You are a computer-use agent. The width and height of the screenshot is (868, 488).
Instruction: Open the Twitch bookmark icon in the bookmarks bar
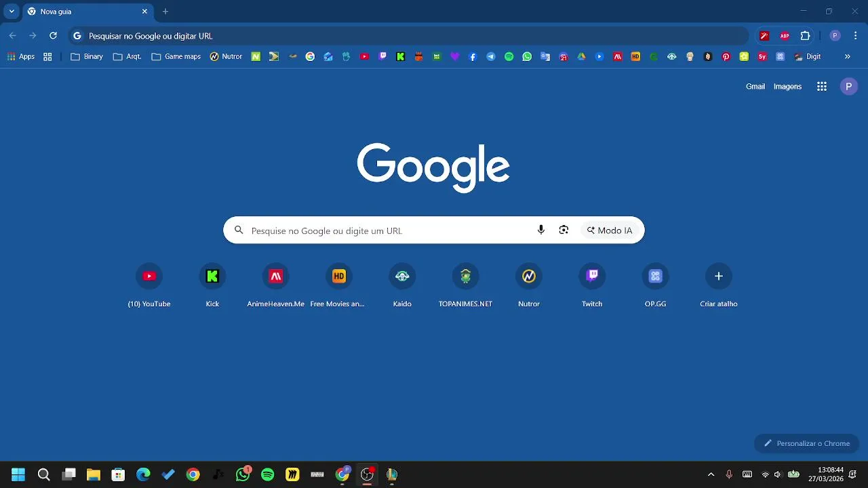382,57
